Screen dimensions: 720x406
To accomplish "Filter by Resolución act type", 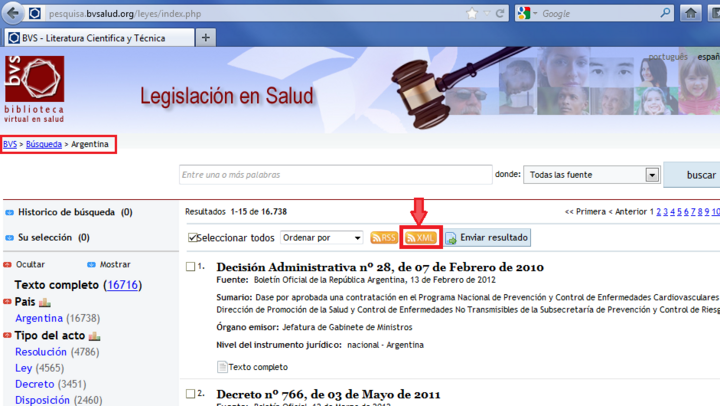I will point(41,352).
